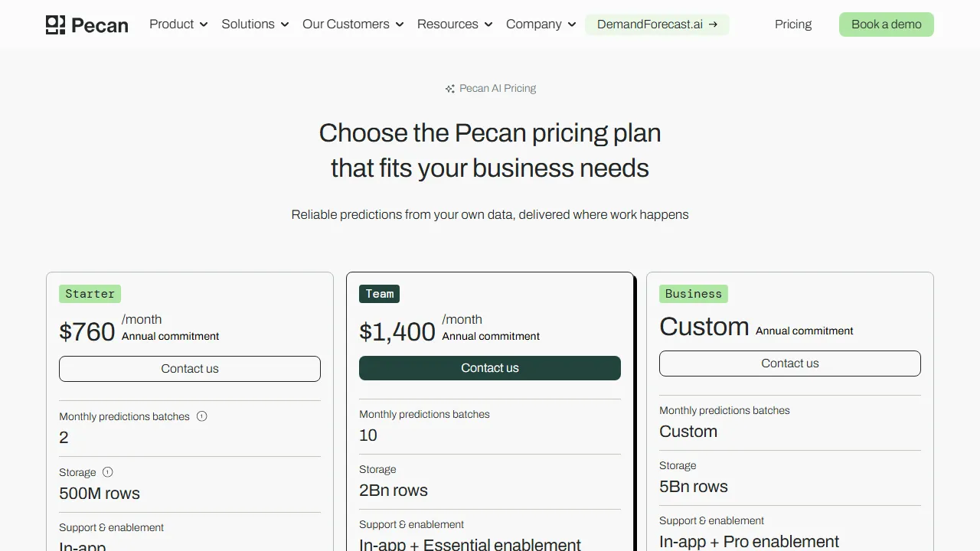
Task: Open the Pecan logo home link
Action: coord(87,24)
